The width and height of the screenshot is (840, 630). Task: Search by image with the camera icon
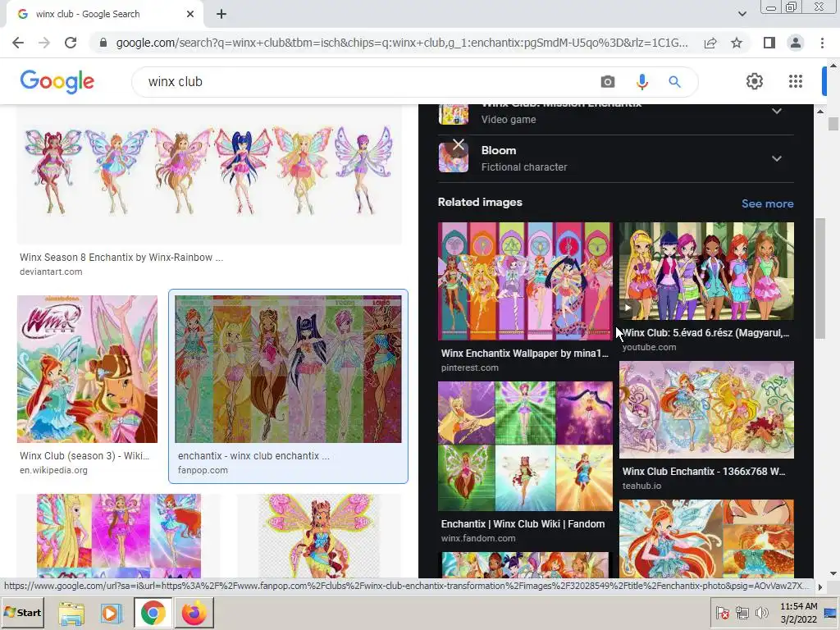pyautogui.click(x=608, y=81)
